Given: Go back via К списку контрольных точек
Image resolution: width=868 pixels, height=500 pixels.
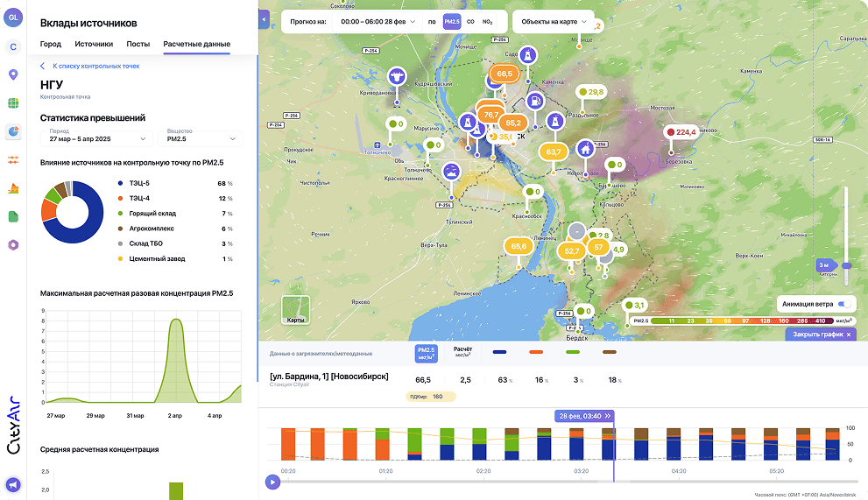Looking at the screenshot, I should click(x=89, y=66).
